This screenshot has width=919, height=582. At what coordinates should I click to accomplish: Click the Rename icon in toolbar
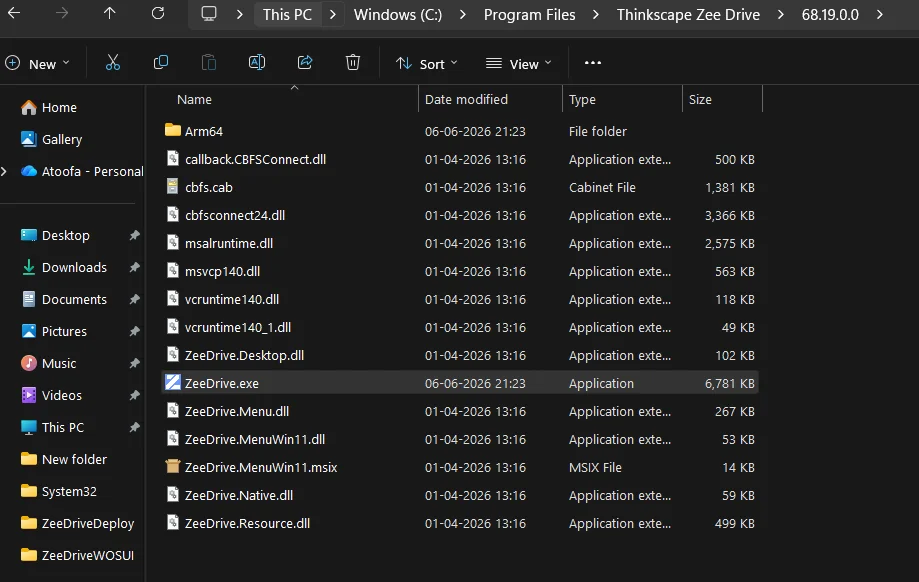tap(257, 63)
